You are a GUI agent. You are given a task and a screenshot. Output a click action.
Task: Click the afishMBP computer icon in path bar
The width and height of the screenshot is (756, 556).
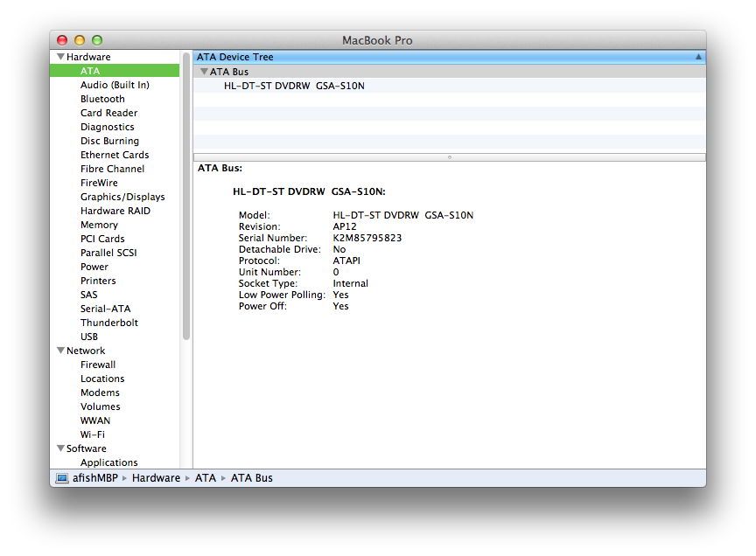tap(62, 478)
